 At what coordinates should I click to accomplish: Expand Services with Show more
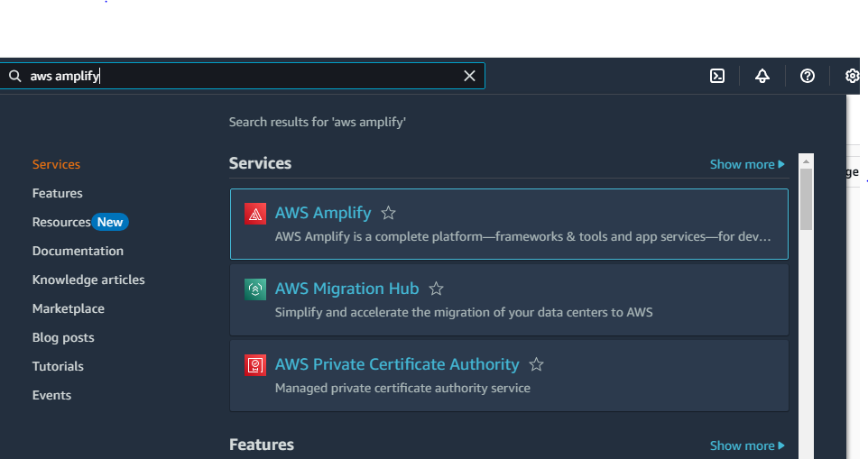747,164
